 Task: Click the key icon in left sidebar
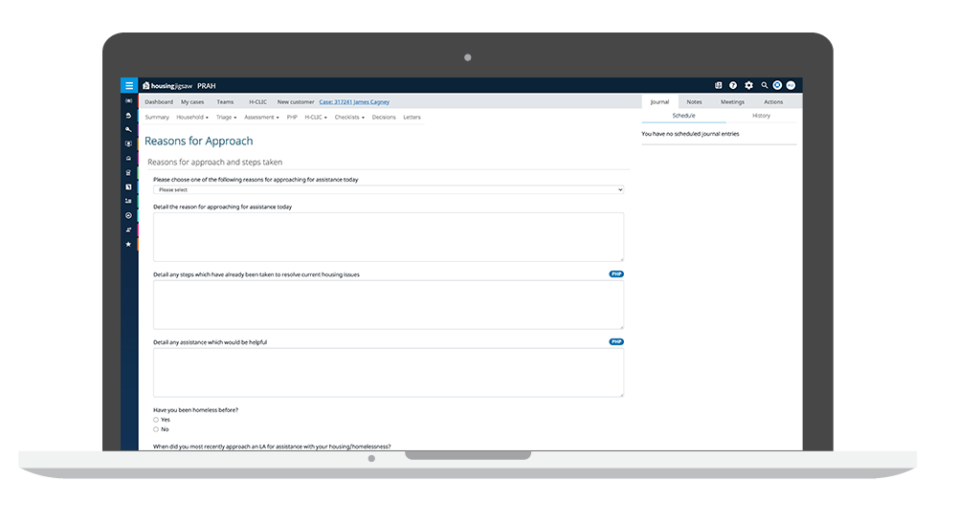pyautogui.click(x=128, y=129)
